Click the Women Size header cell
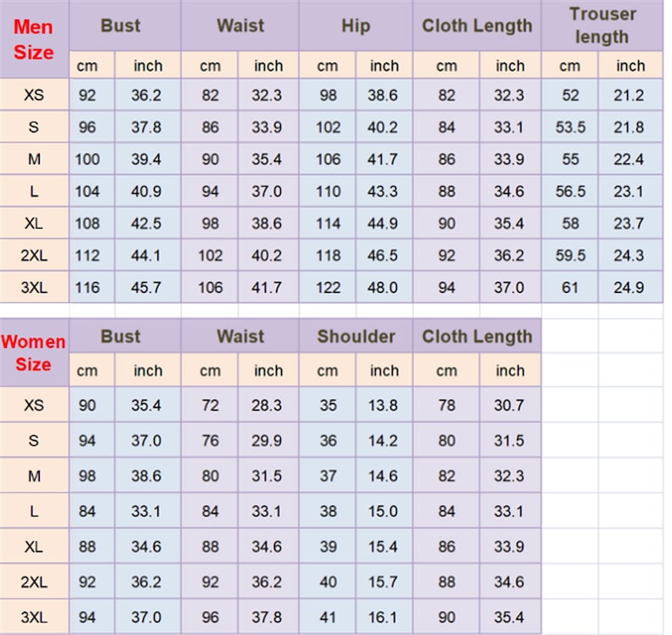 coord(34,353)
